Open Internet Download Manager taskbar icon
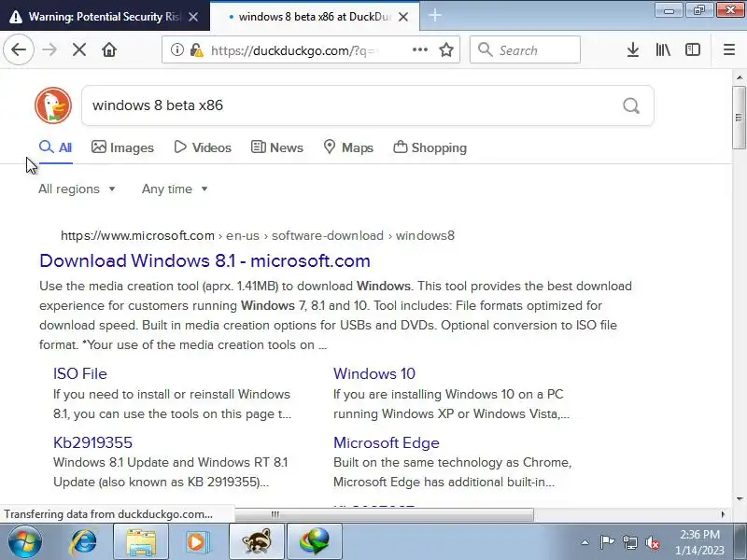Screen dimensions: 747x560 (x=315, y=542)
